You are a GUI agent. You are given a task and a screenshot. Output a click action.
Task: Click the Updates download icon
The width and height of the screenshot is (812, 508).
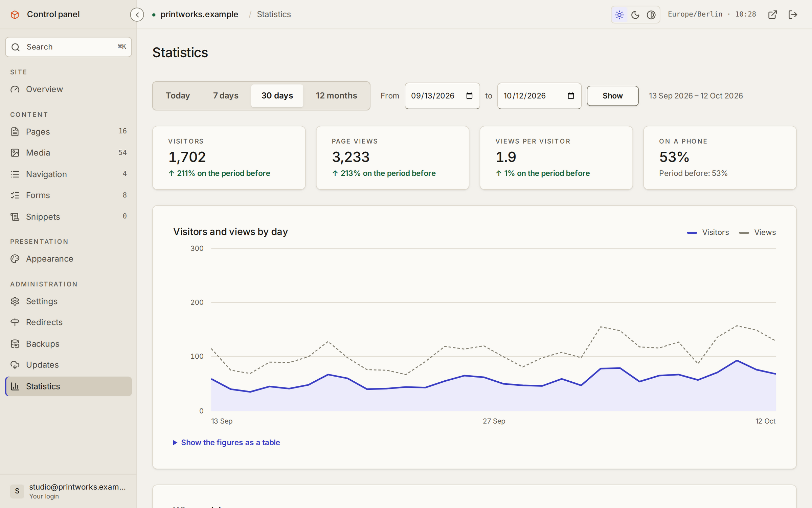(x=15, y=365)
